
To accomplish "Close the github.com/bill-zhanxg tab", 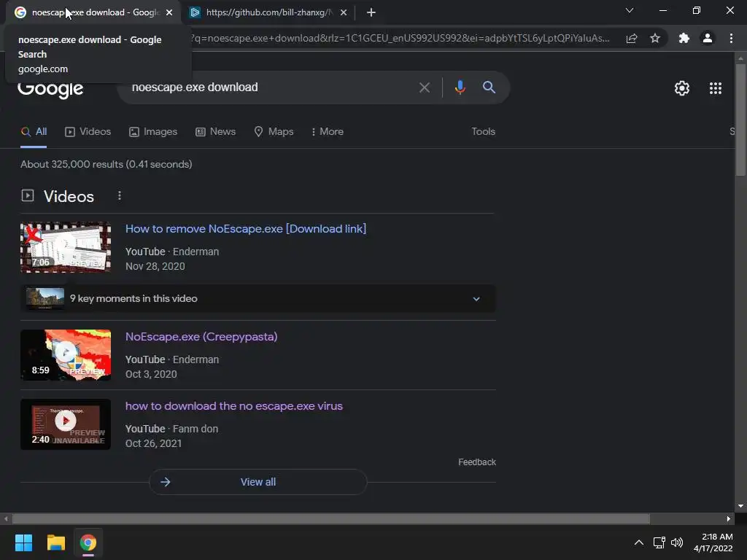I will (344, 12).
